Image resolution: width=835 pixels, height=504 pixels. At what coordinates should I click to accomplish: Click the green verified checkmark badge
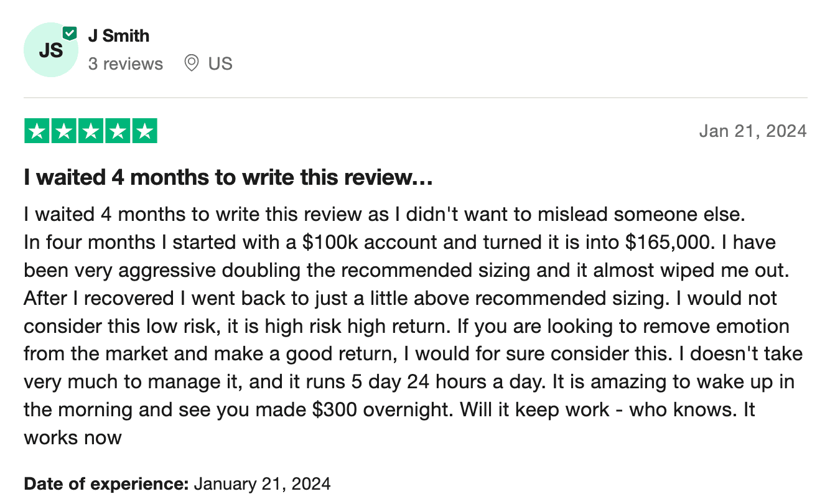pos(70,34)
